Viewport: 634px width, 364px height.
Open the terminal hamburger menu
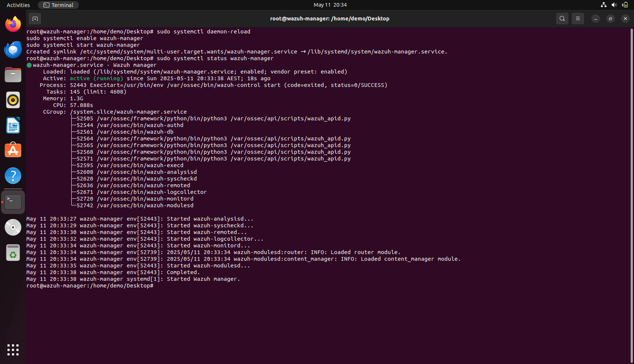click(578, 19)
